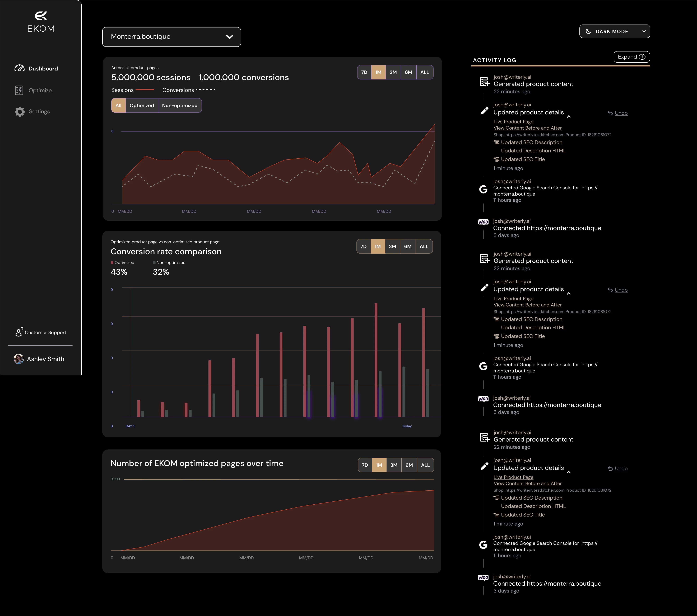Collapse the second Updated product details entry
The image size is (697, 616).
point(568,293)
